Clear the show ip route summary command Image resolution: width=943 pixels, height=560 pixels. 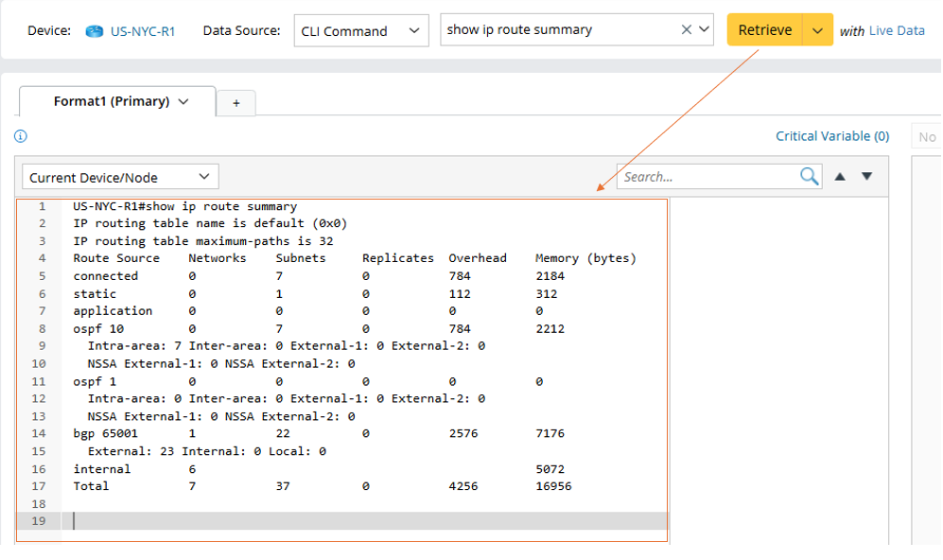tap(687, 29)
